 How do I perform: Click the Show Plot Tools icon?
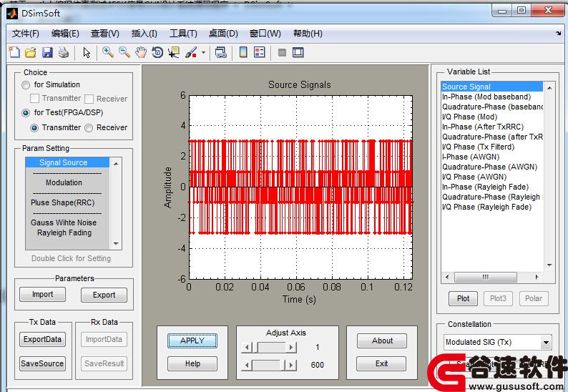298,52
